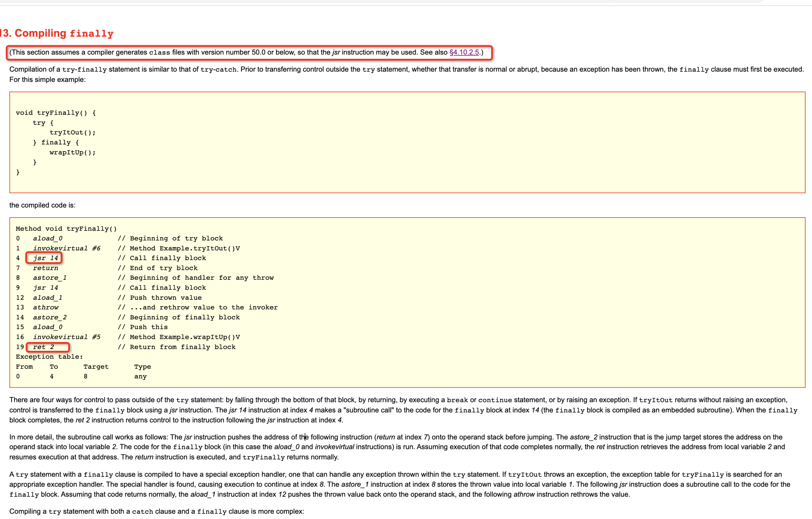812x519 pixels.
Task: Click the highlighted 'ret 2' instruction
Action: pos(44,347)
